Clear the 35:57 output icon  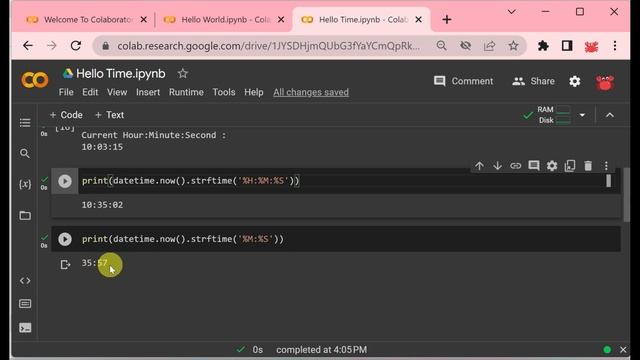pyautogui.click(x=65, y=264)
